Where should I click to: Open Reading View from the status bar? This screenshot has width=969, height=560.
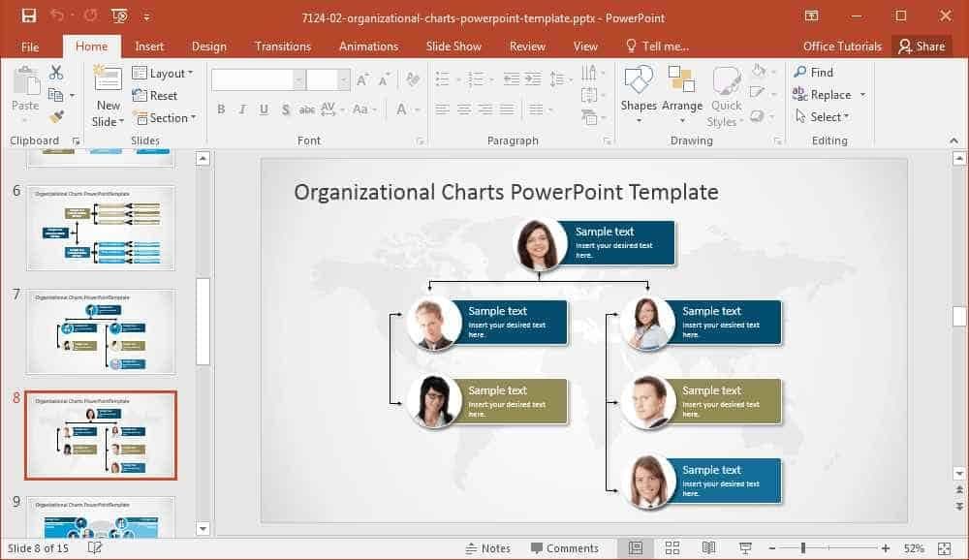(709, 547)
